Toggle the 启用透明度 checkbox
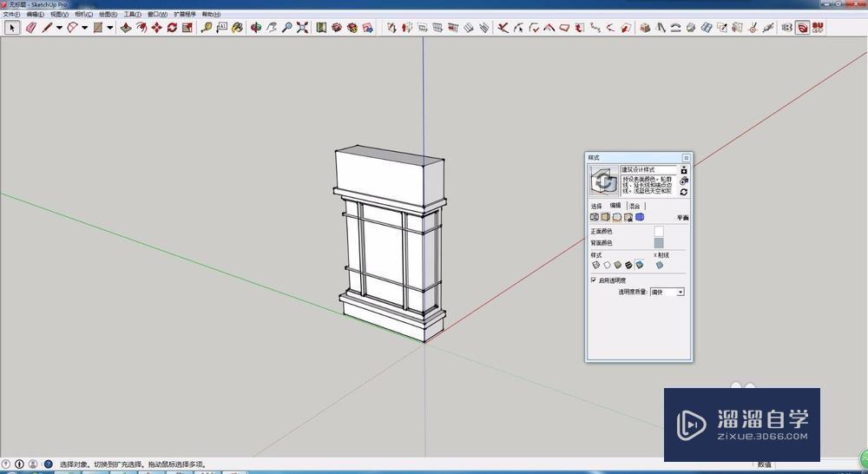Viewport: 868px width, 474px height. tap(593, 280)
